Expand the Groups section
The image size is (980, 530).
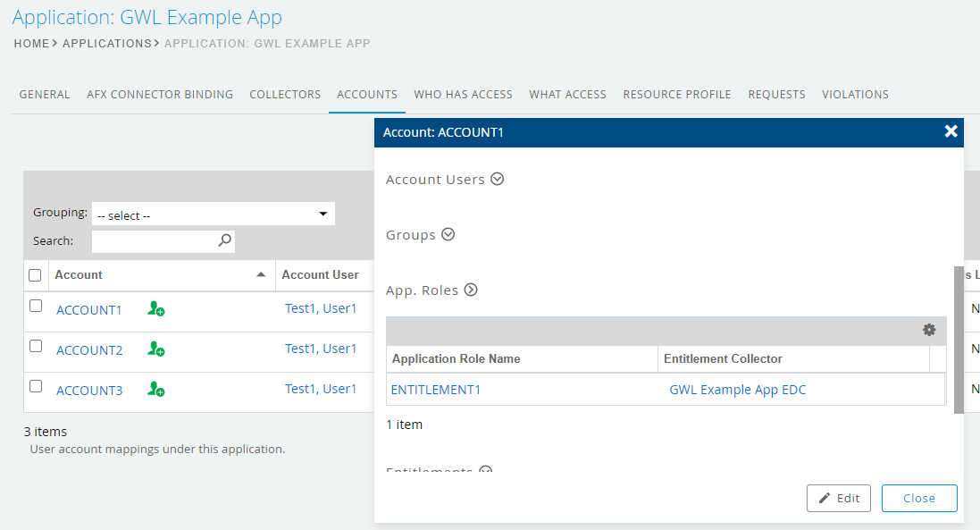[x=448, y=235]
